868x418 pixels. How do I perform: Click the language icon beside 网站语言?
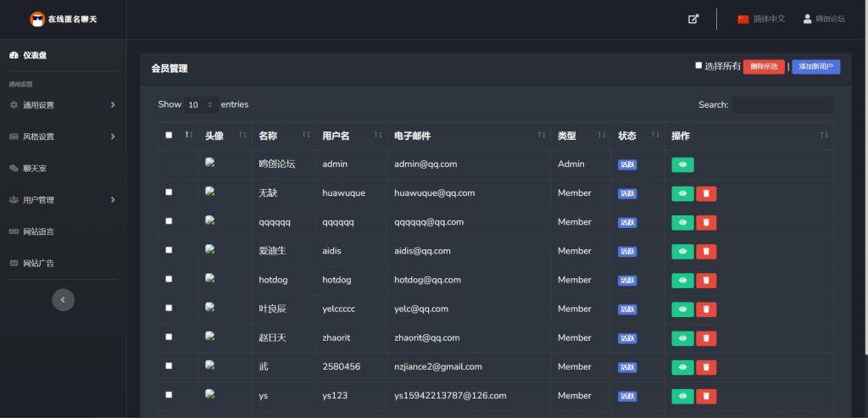[x=14, y=231]
